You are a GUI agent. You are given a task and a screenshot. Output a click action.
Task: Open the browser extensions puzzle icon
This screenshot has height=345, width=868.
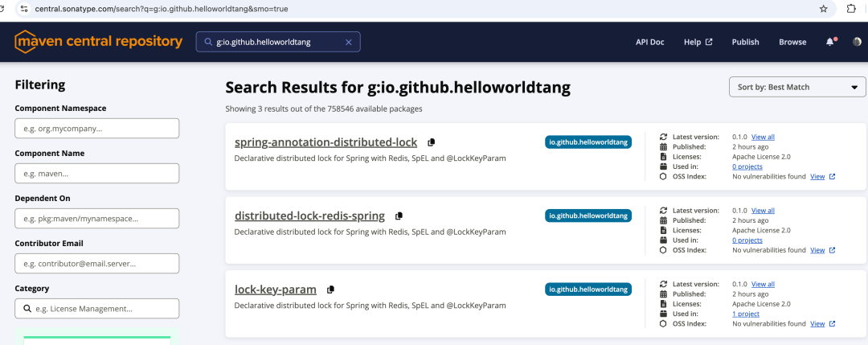coord(851,9)
